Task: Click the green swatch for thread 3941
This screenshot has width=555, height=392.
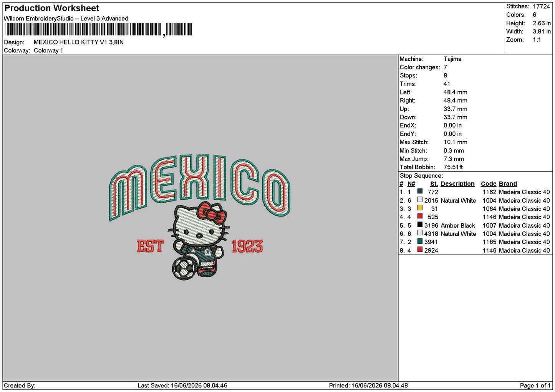Action: [x=420, y=241]
